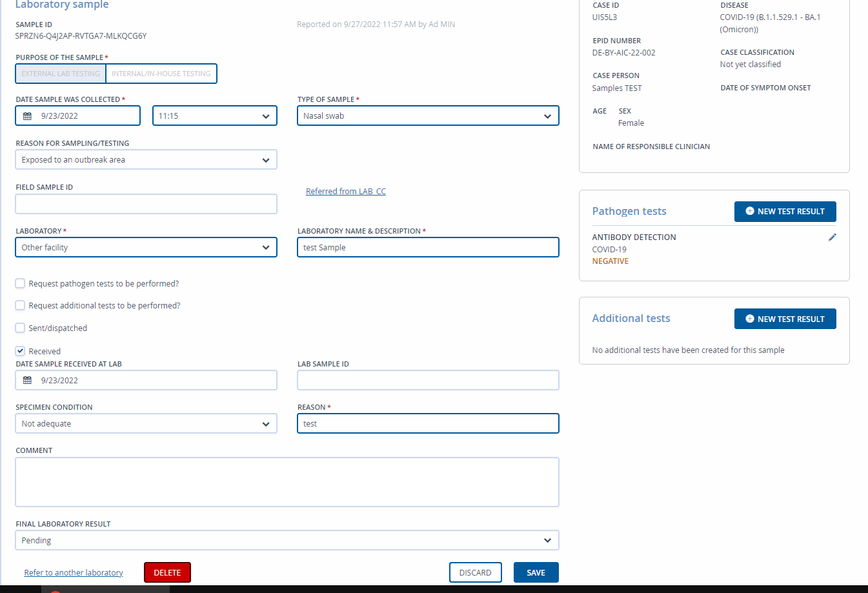868x593 pixels.
Task: Expand Reason for Sampling/Testing dropdown
Action: (x=146, y=159)
